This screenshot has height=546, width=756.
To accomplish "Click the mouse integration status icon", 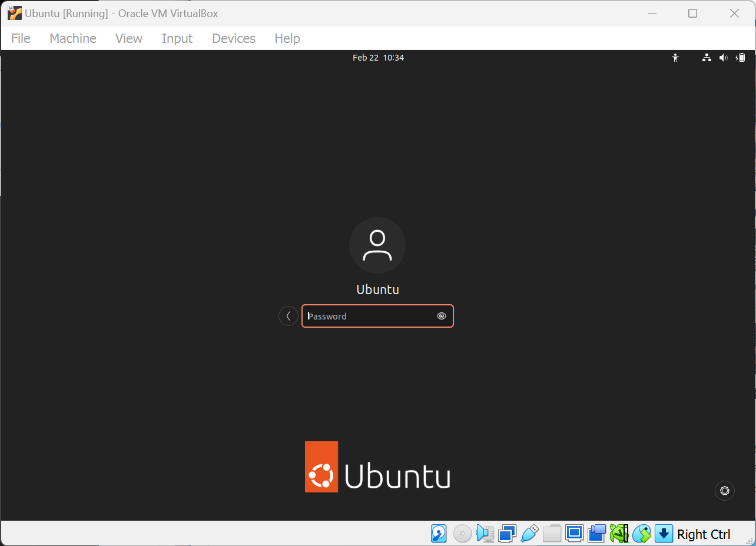I will pyautogui.click(x=641, y=534).
